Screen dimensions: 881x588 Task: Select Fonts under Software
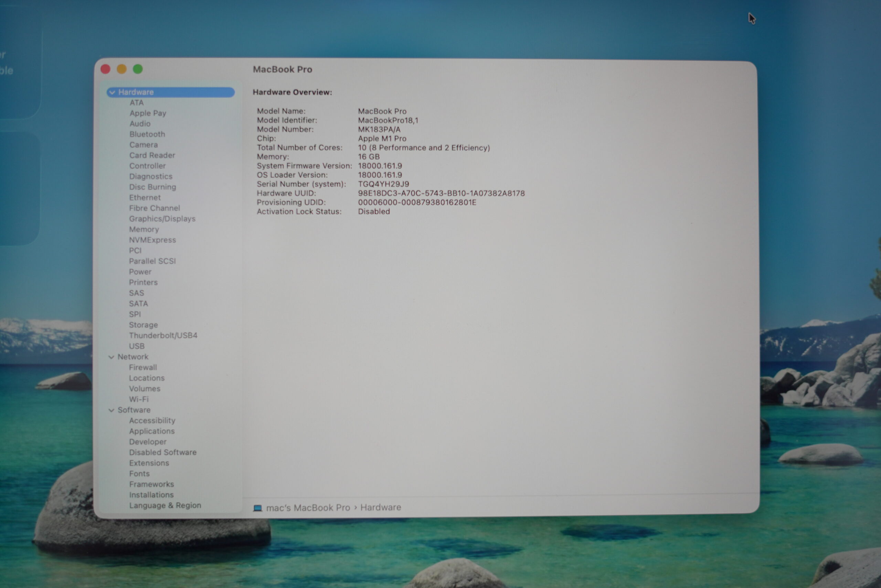point(139,474)
